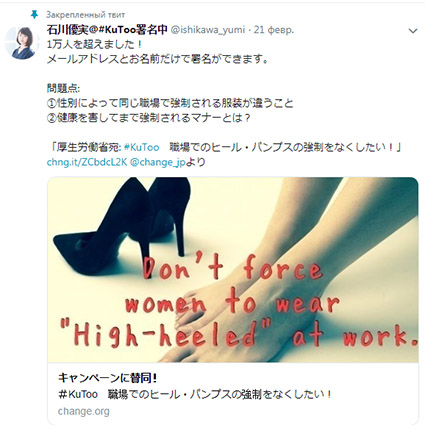Click the @change_jp mention
425x425 pixels.
coord(157,163)
